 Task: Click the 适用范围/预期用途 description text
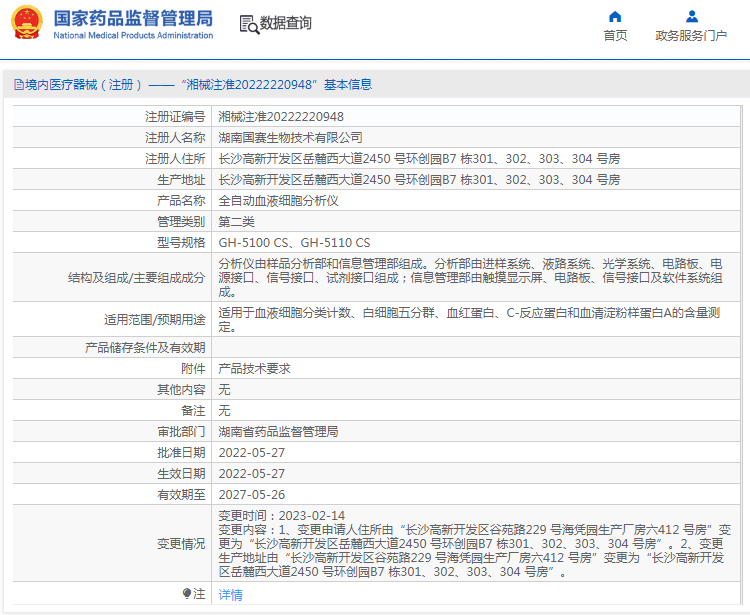pyautogui.click(x=470, y=319)
